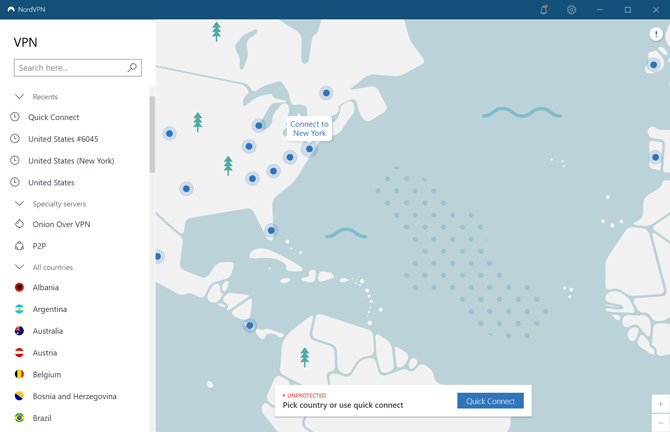670x432 pixels.
Task: Click the Connect to New York tooltip
Action: pos(309,128)
